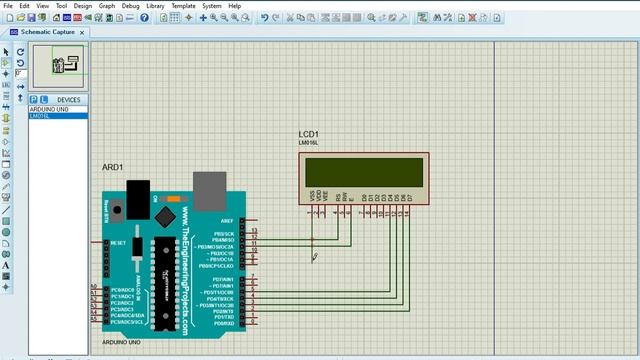The image size is (640, 360).
Task: Select the Component Mode tool
Action: 6,63
